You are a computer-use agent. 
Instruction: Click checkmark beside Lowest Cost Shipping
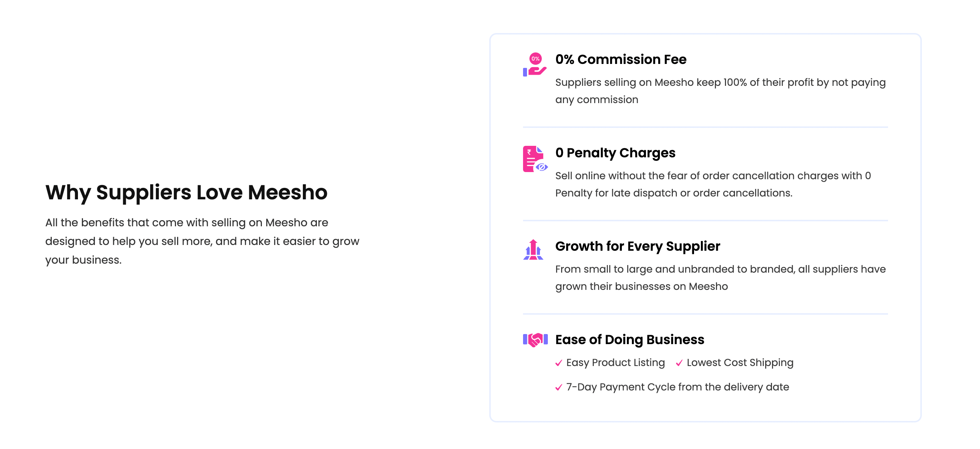[x=679, y=363]
